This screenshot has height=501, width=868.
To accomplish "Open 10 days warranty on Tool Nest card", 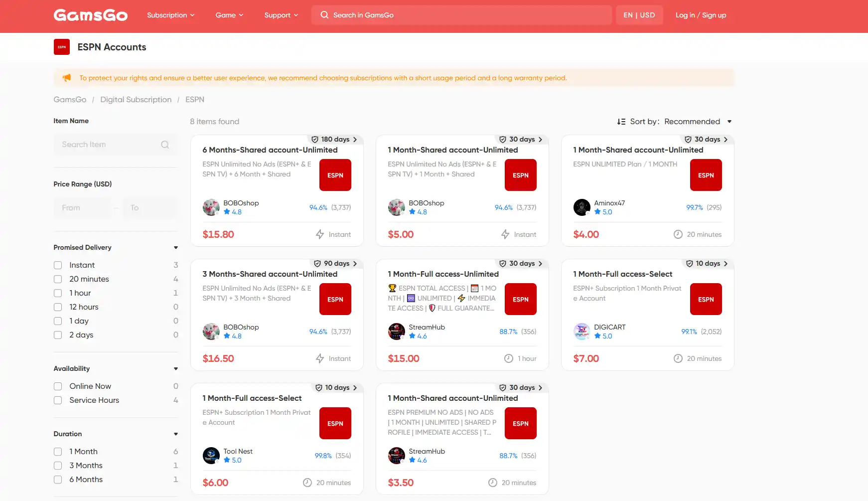I will click(336, 388).
